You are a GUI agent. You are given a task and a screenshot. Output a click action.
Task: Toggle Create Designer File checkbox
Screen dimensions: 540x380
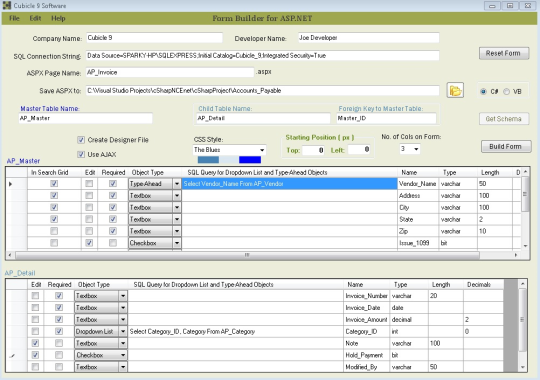[81, 140]
